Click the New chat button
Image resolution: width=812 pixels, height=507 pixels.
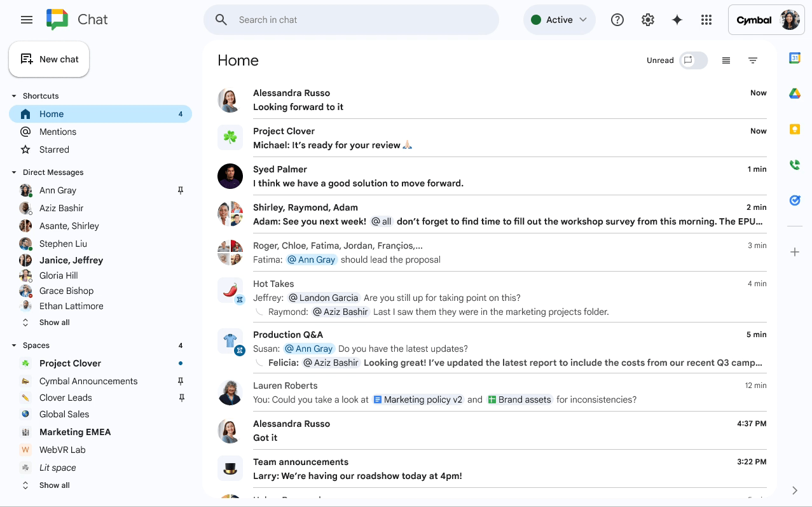(49, 59)
